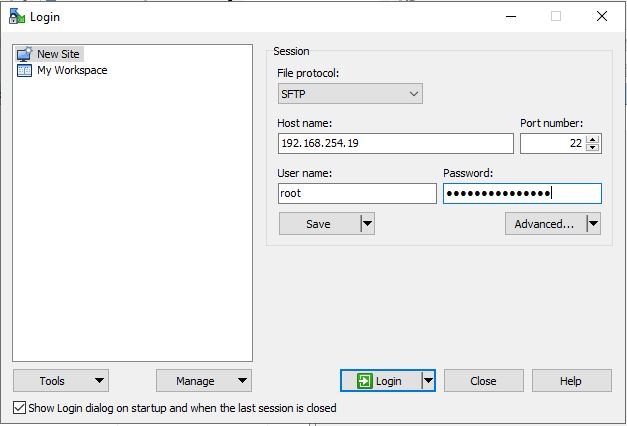Focus the User name field
The height and width of the screenshot is (426, 627).
[357, 194]
